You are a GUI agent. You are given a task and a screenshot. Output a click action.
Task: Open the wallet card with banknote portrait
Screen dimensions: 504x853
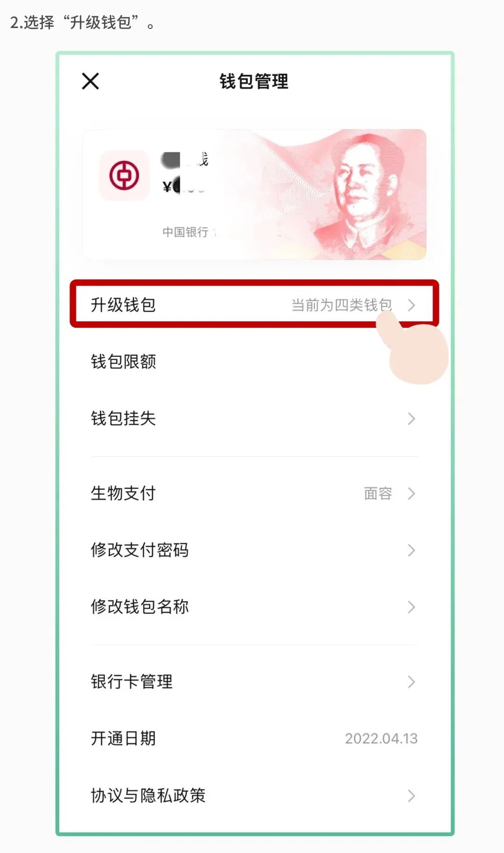pos(254,194)
